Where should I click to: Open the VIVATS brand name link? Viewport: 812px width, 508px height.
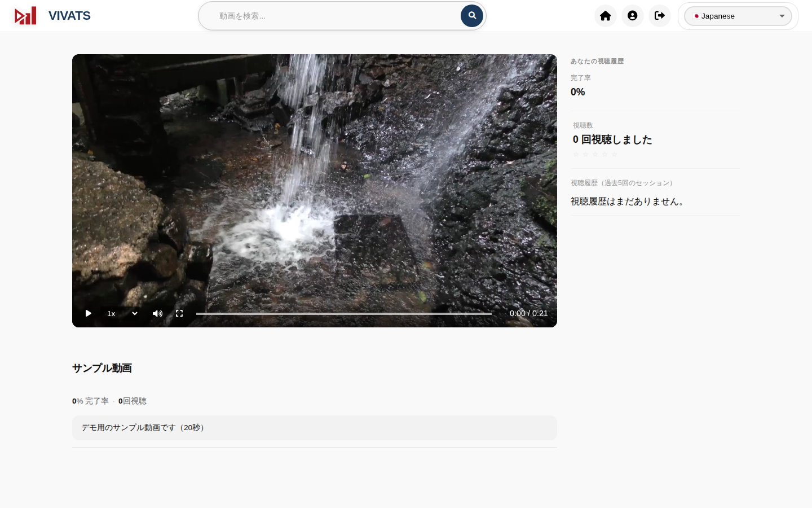coord(69,16)
